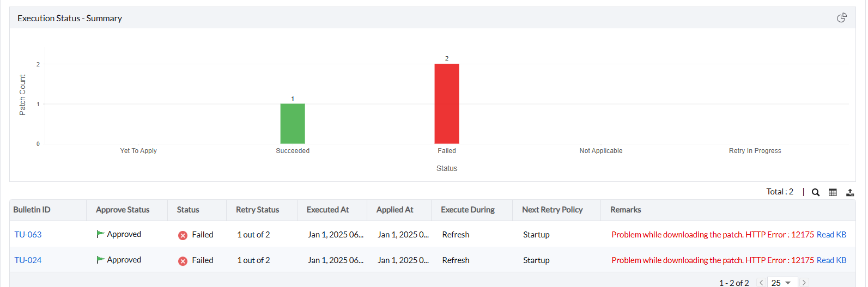
Task: Sort by the Executed At column header
Action: click(x=327, y=210)
